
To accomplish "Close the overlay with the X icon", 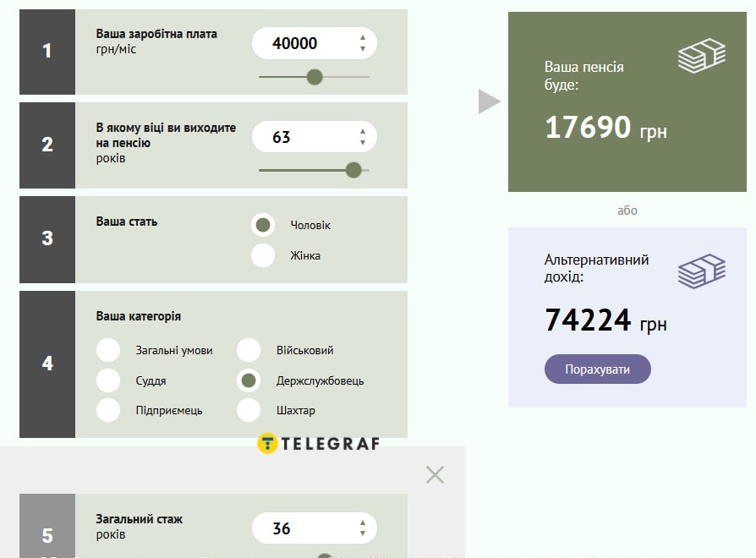I will click(435, 474).
